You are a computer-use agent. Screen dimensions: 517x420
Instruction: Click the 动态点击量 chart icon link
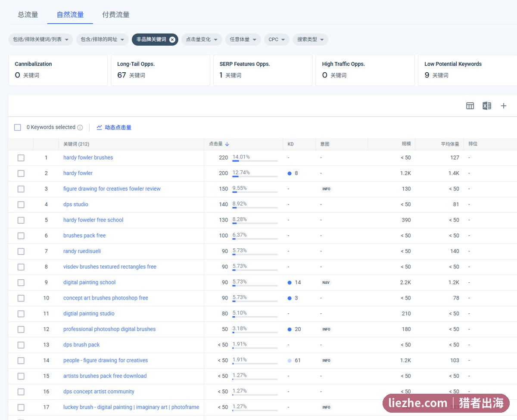(x=114, y=127)
